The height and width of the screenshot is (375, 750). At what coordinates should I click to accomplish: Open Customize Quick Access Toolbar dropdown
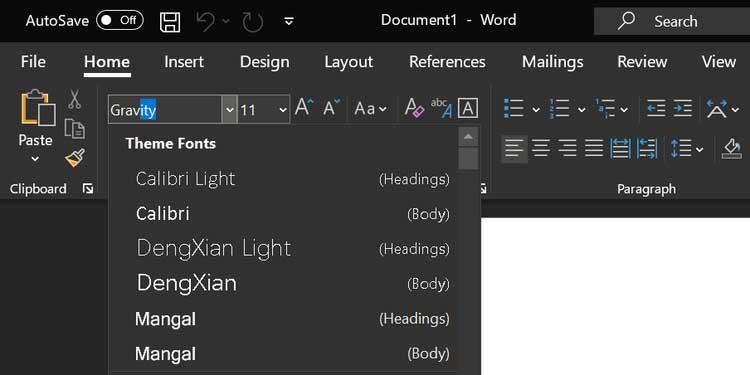[289, 22]
